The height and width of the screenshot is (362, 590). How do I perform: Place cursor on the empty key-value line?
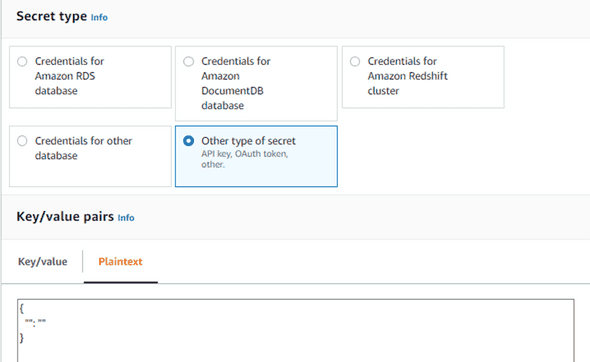point(35,322)
